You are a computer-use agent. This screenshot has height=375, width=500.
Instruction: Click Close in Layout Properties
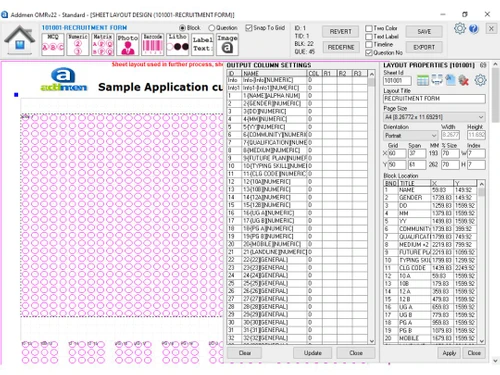coord(474,353)
